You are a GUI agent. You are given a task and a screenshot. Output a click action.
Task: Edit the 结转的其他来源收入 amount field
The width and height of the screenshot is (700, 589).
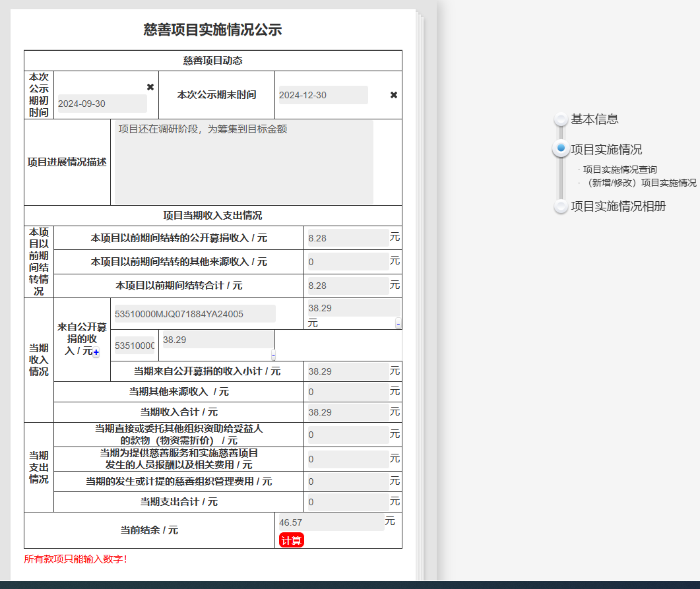348,262
